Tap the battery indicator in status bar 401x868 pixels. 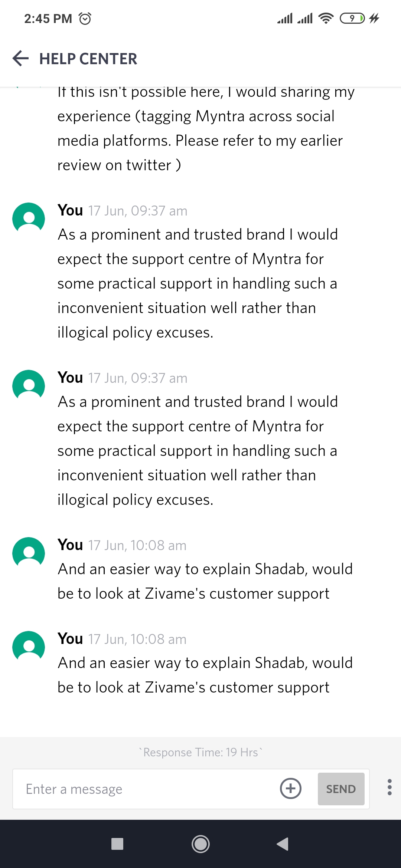(x=352, y=18)
